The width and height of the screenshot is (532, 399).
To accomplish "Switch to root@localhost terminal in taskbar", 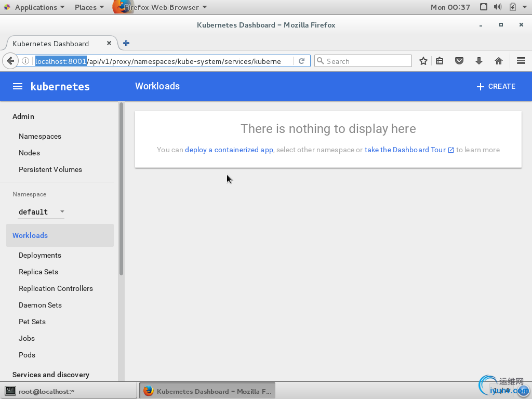I will (x=69, y=391).
